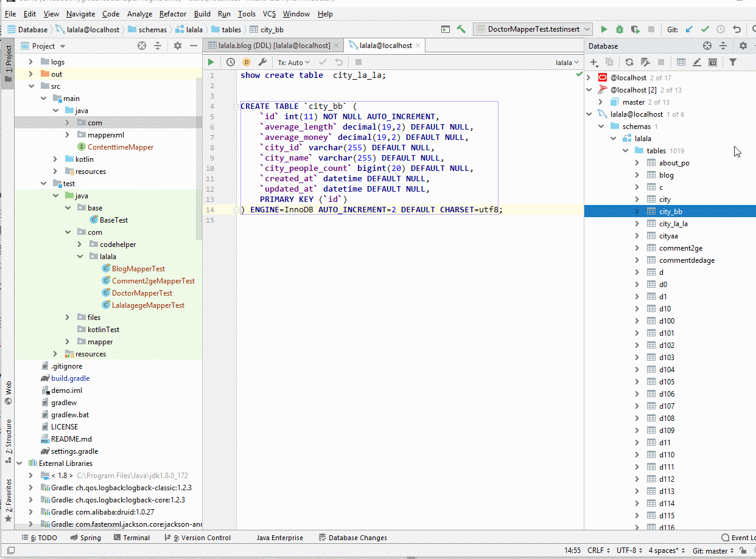Start debugging with the bug icon
756x559 pixels.
click(620, 29)
